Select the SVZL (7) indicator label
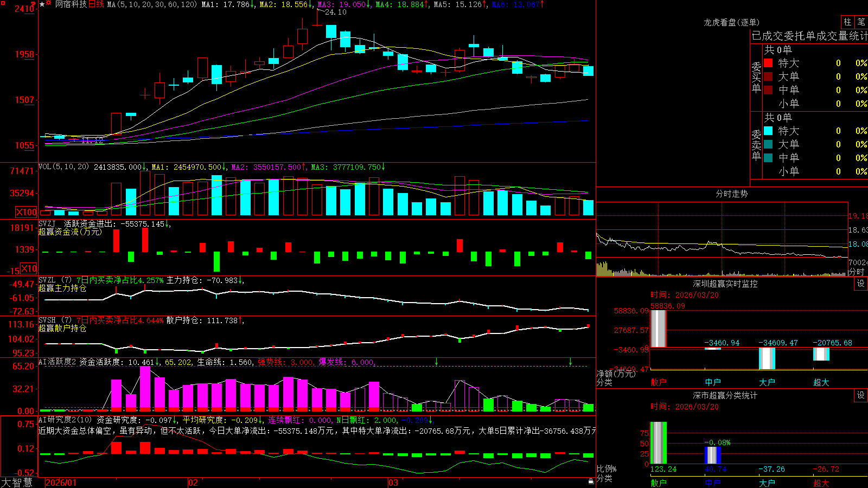Viewport: 868px width, 488px height. (55, 280)
